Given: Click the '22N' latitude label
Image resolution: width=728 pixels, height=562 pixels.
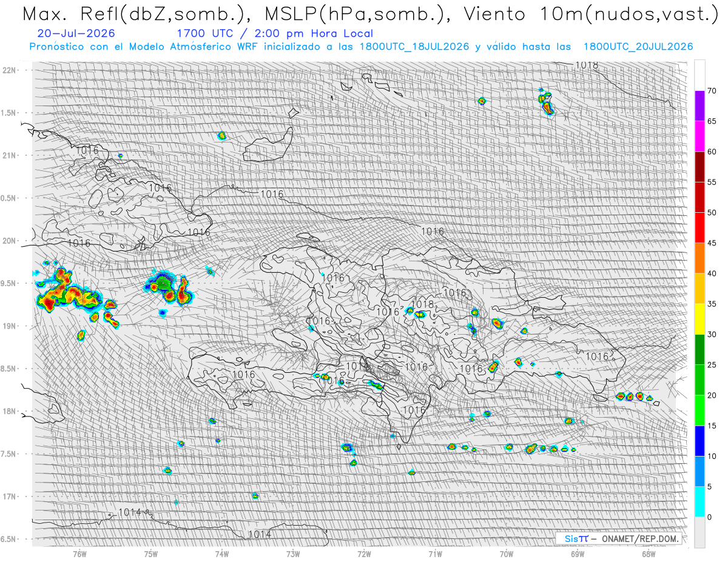Looking at the screenshot, I should [x=9, y=70].
